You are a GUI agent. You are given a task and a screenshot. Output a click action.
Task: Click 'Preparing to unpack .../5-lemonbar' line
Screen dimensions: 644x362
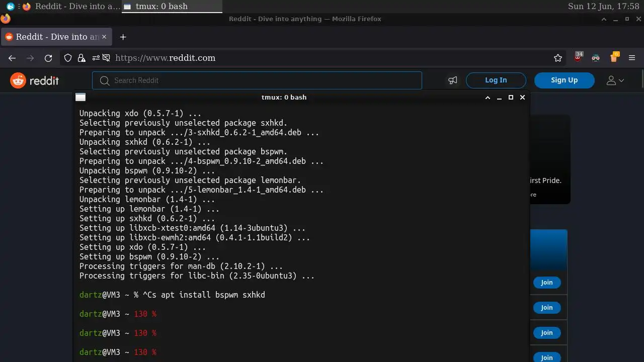click(201, 190)
